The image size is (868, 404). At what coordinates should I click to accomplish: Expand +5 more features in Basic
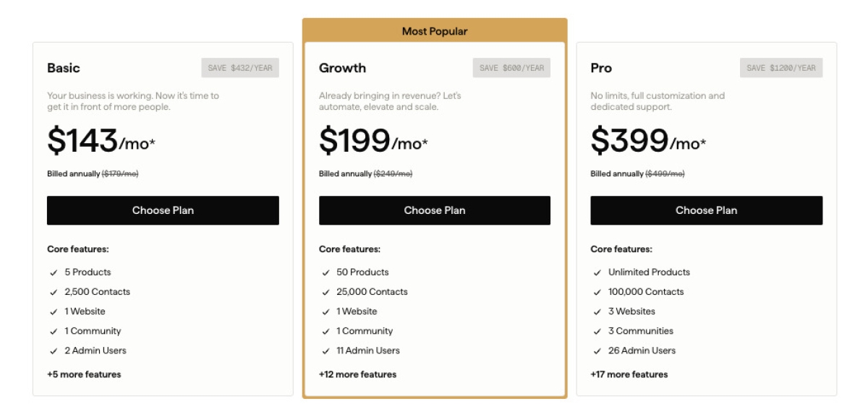tap(84, 374)
